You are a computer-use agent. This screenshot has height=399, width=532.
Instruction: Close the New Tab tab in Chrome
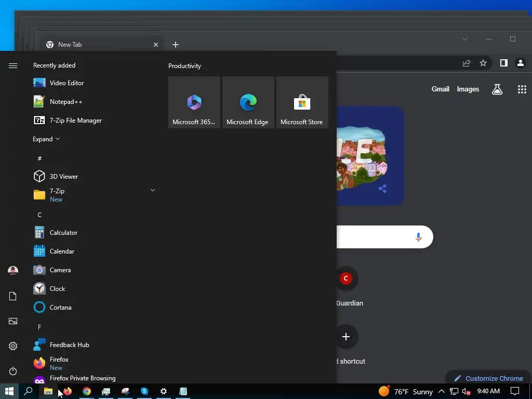click(x=156, y=45)
